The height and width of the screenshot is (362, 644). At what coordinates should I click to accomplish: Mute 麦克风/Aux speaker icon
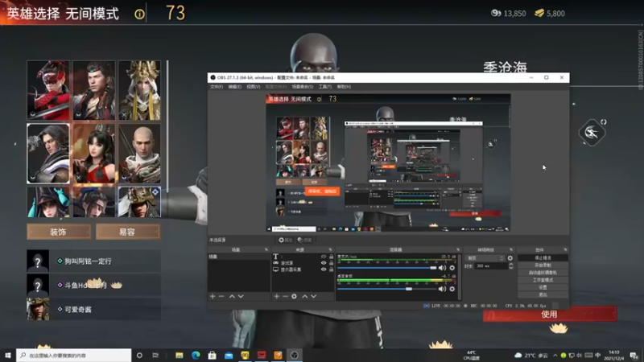[x=442, y=268]
